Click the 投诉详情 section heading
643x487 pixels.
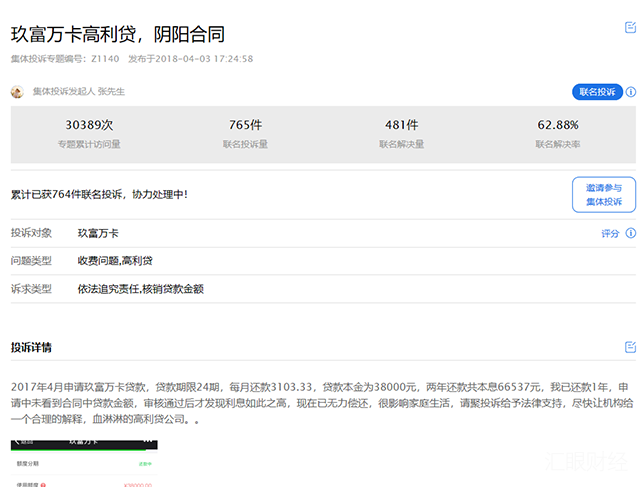(x=31, y=347)
